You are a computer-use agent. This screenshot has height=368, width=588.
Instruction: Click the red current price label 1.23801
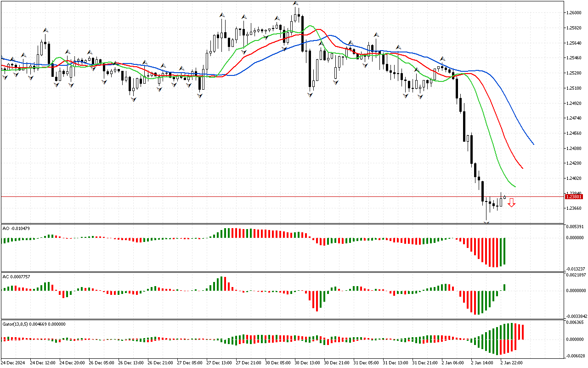click(574, 196)
